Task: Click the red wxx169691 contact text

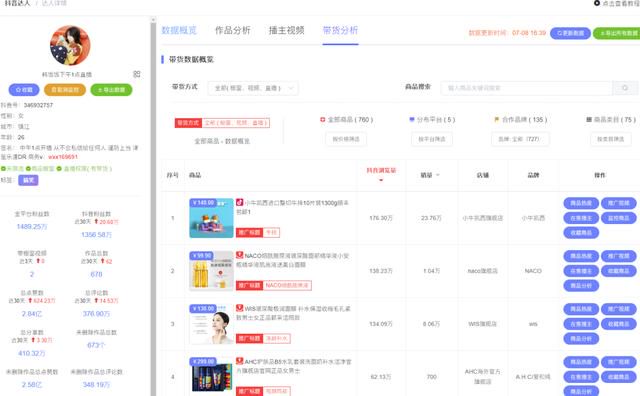Action: 63,157
